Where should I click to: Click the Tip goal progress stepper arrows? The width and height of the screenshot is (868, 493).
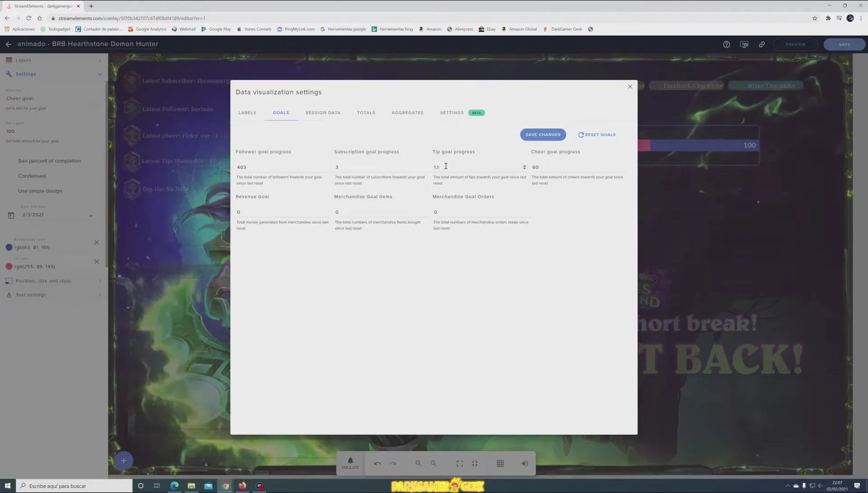tap(524, 167)
